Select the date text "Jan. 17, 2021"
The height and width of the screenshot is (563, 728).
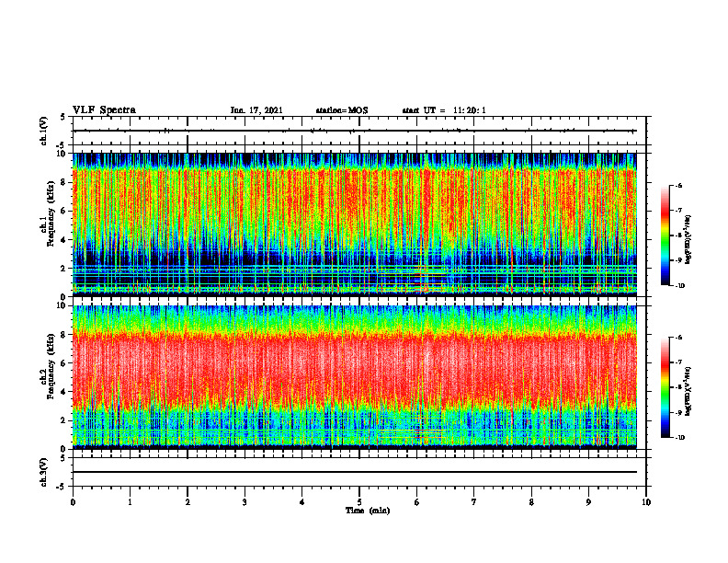coord(256,110)
